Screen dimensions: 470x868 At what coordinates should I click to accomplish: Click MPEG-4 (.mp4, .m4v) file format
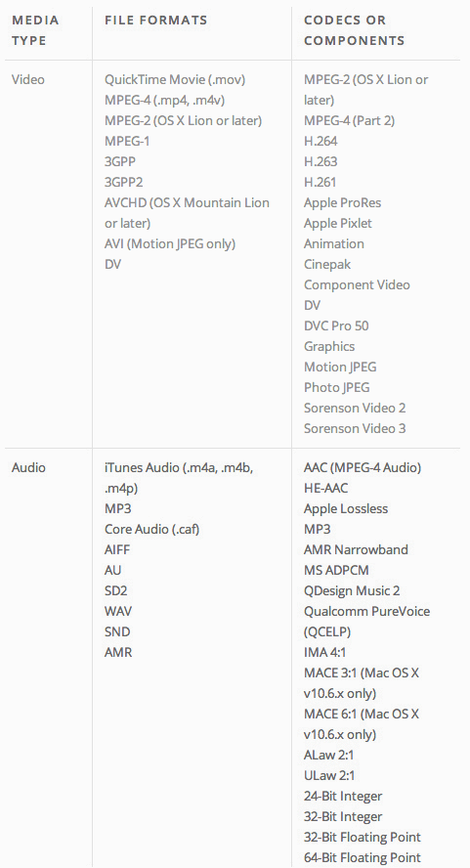point(164,100)
